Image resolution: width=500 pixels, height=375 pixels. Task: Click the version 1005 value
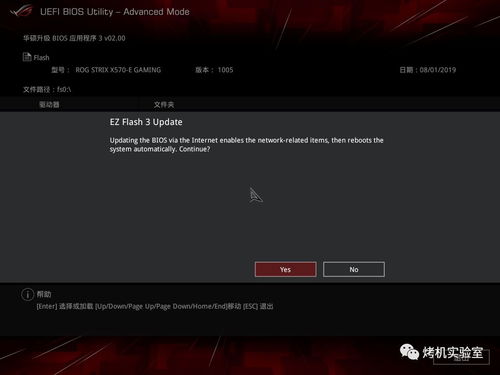click(225, 70)
